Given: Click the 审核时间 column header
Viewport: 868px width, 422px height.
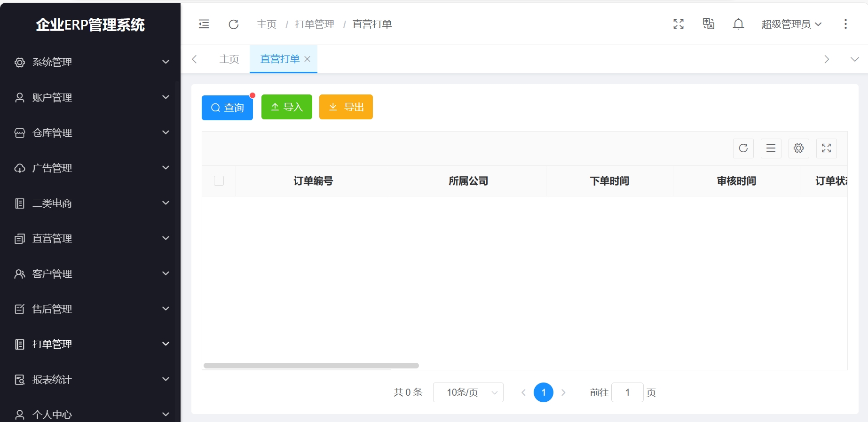Looking at the screenshot, I should (736, 181).
